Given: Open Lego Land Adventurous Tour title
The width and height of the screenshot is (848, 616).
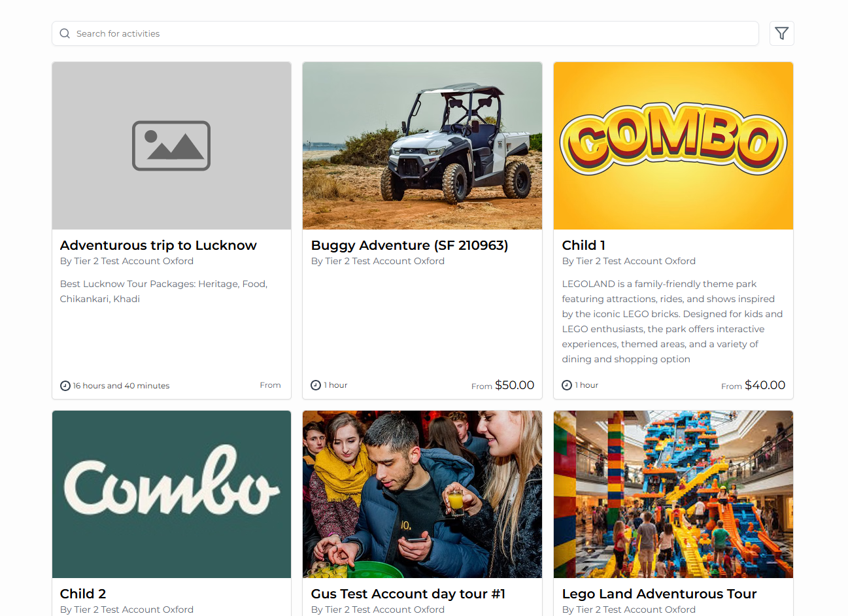Looking at the screenshot, I should [x=659, y=594].
